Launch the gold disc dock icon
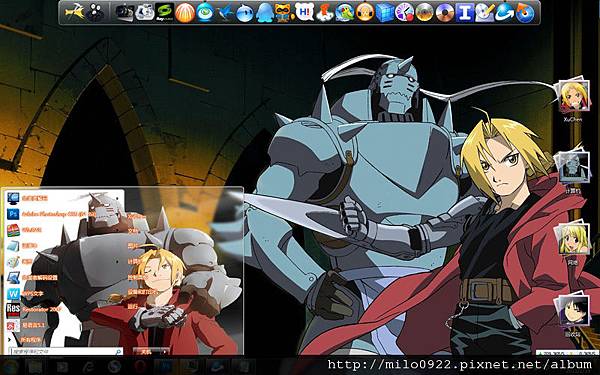 tap(424, 13)
